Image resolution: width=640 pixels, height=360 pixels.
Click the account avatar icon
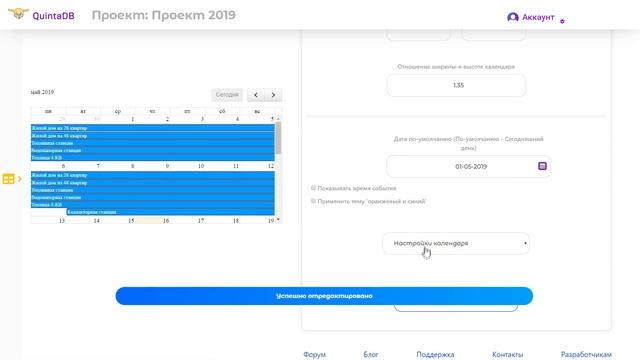513,17
